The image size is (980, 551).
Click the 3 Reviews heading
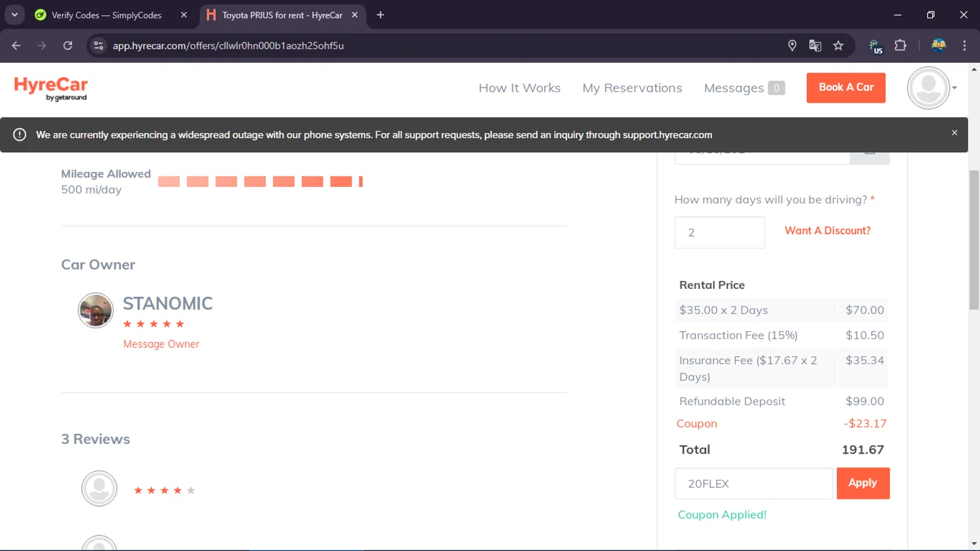[x=95, y=439]
